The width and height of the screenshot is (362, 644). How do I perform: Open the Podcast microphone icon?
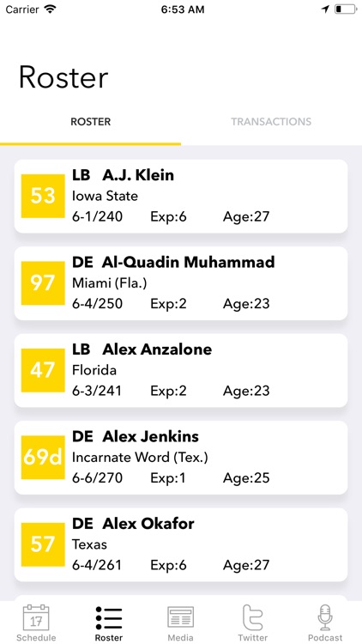point(325,617)
